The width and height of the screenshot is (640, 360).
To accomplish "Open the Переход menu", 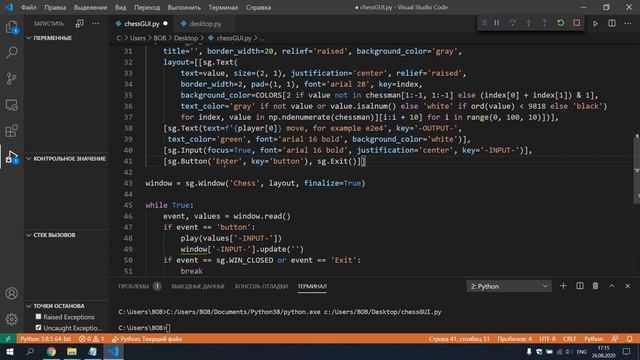I will pyautogui.click(x=147, y=7).
